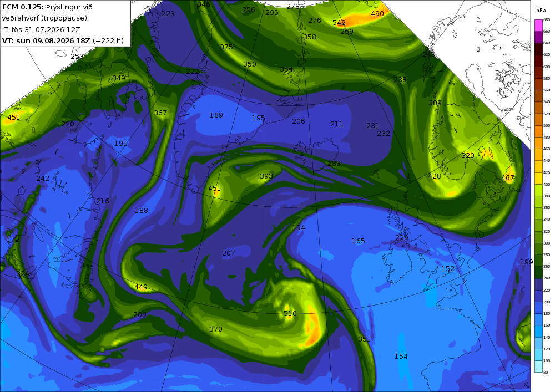Screen dimensions: 555x392
Task: Click the map value '165'
Action: click(x=358, y=241)
